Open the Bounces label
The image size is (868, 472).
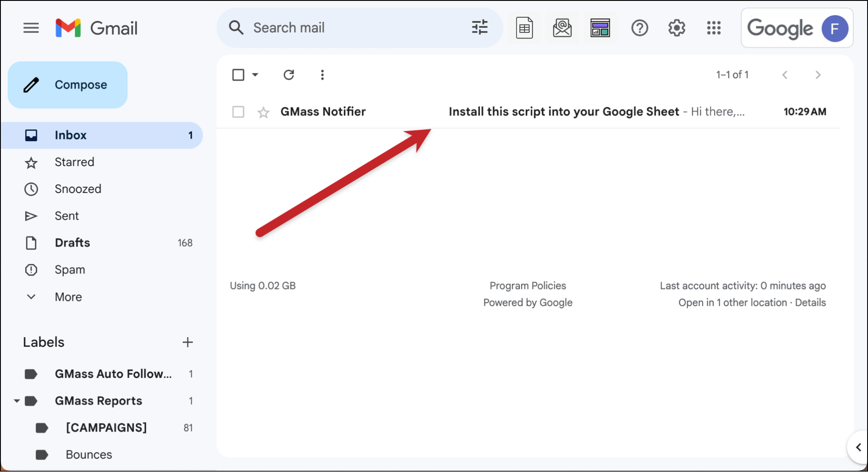tap(89, 455)
